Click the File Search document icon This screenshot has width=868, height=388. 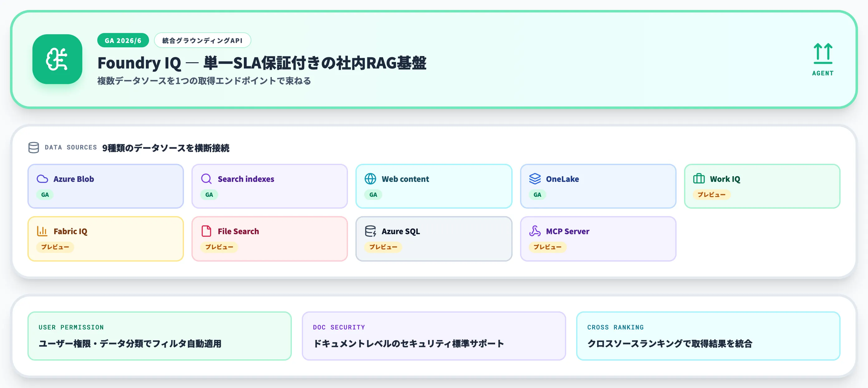[206, 231]
